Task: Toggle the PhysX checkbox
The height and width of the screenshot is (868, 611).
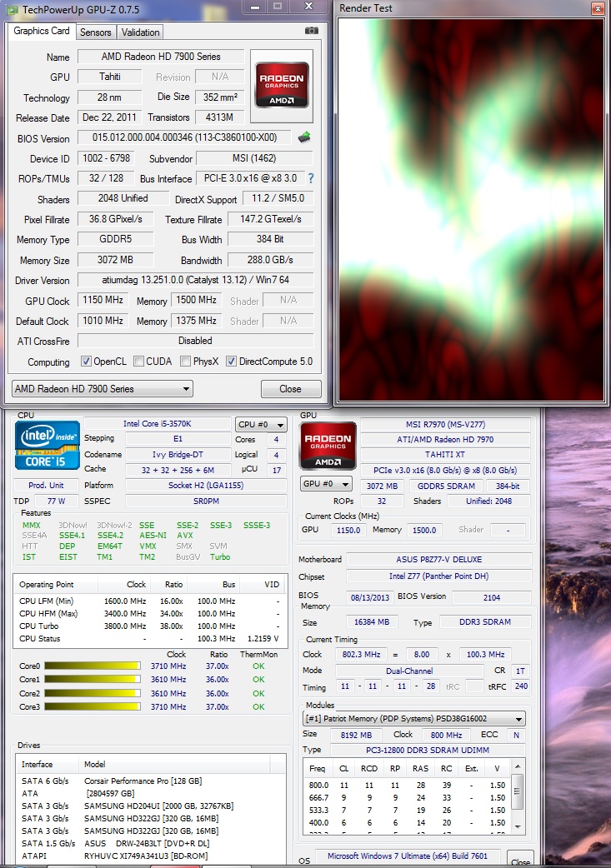Action: (186, 362)
